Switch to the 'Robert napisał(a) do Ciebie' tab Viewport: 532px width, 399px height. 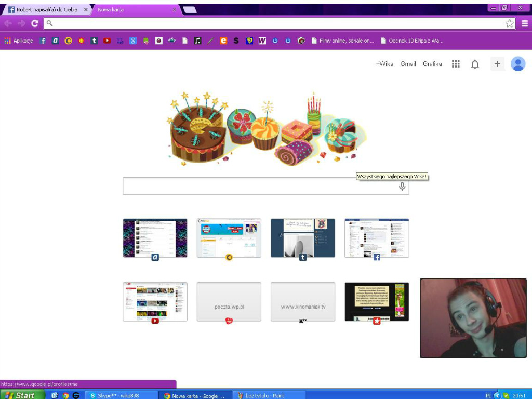tap(47, 10)
